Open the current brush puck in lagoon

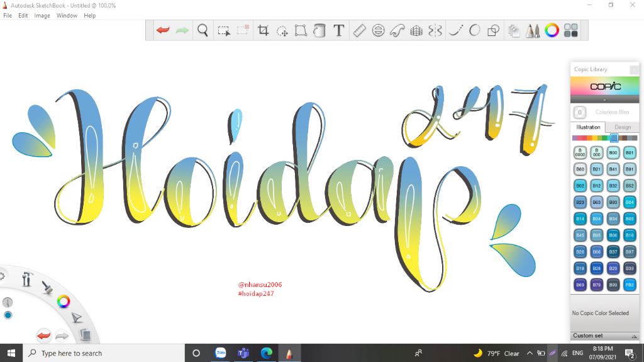pos(8,302)
